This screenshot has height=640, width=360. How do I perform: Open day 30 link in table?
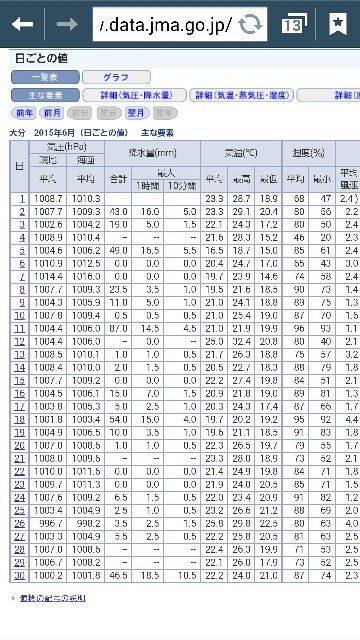tap(19, 576)
